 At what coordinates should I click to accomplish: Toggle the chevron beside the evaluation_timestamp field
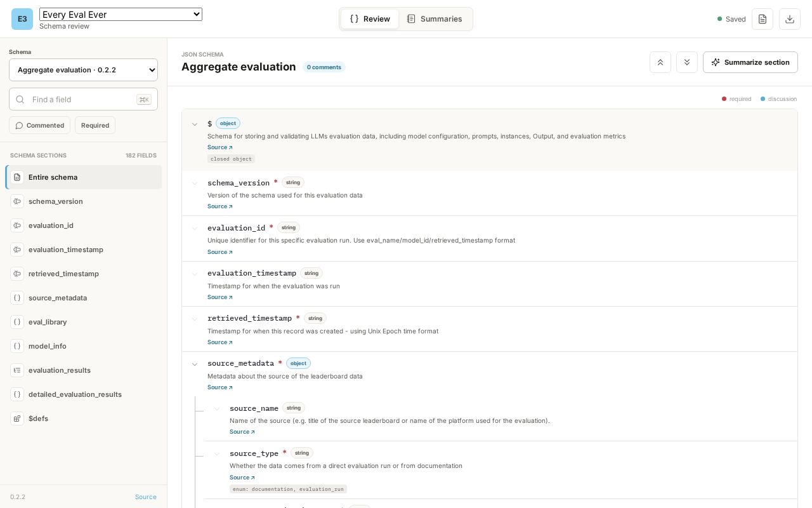tap(195, 274)
